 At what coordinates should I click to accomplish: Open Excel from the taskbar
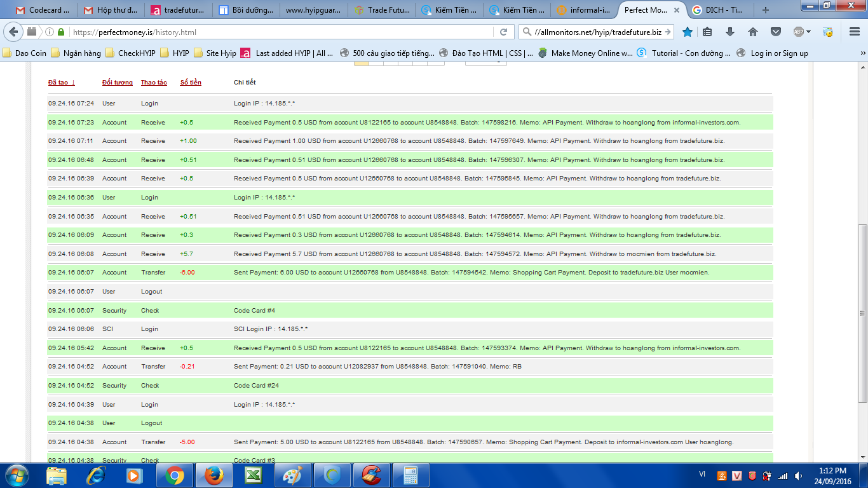254,475
